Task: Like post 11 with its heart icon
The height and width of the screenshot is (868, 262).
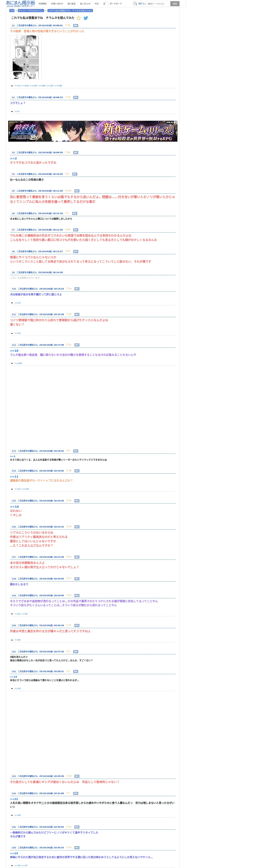Action: (67, 314)
